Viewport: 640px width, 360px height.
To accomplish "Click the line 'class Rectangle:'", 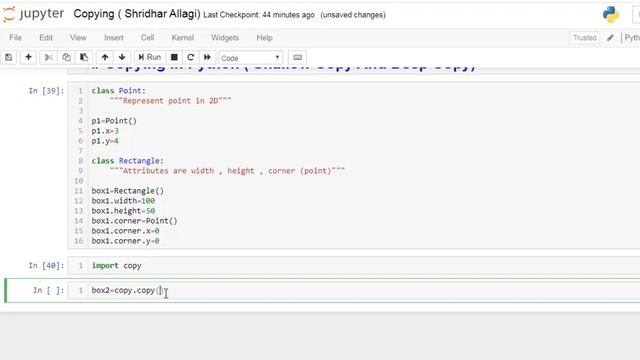I will coord(127,161).
